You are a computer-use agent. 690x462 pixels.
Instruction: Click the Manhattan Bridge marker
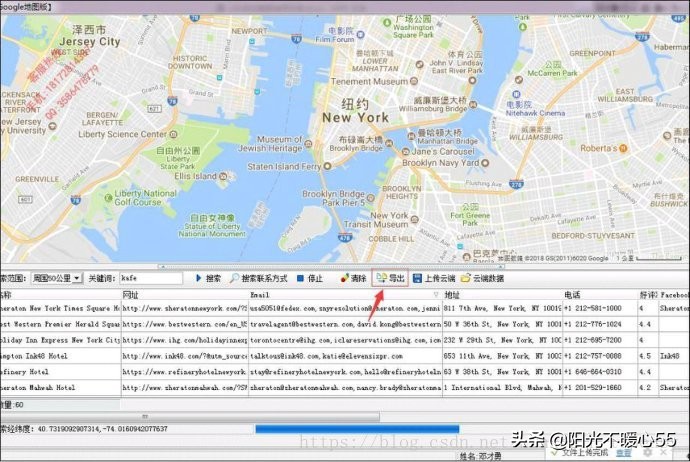click(x=411, y=135)
